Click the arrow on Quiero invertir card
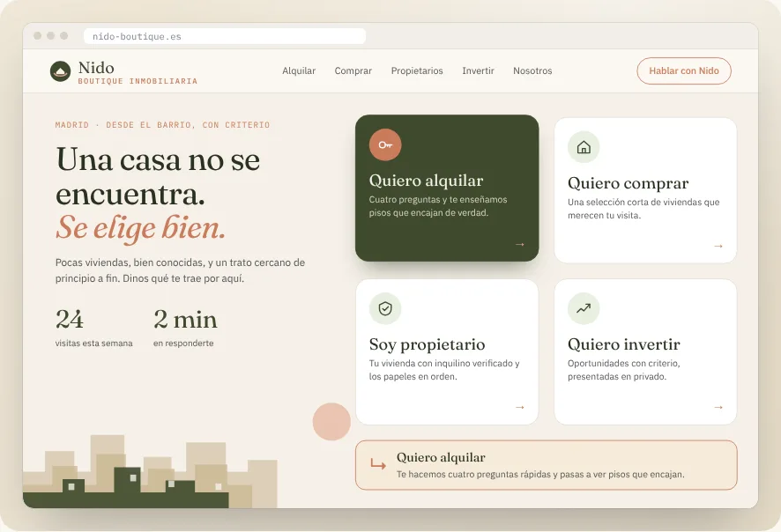The width and height of the screenshot is (781, 532). [x=718, y=408]
